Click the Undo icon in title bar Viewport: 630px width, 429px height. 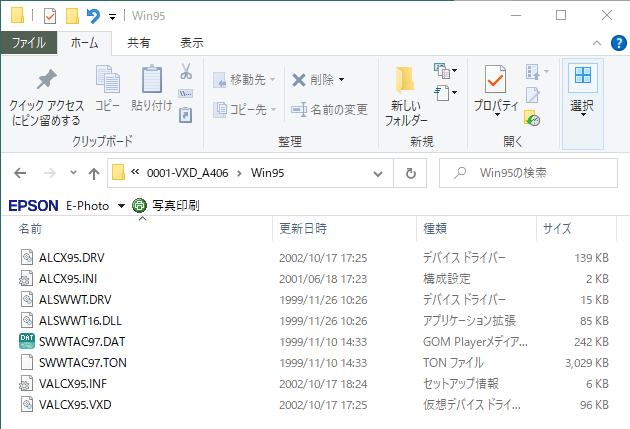click(x=93, y=16)
